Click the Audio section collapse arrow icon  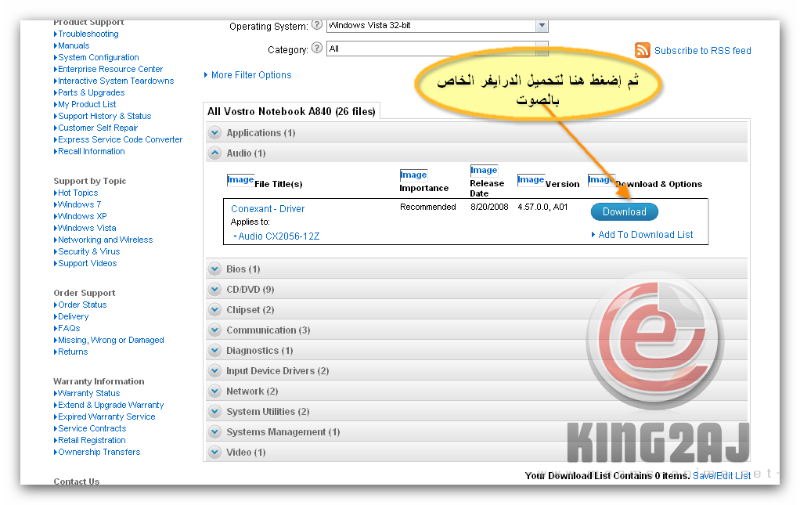tap(215, 153)
